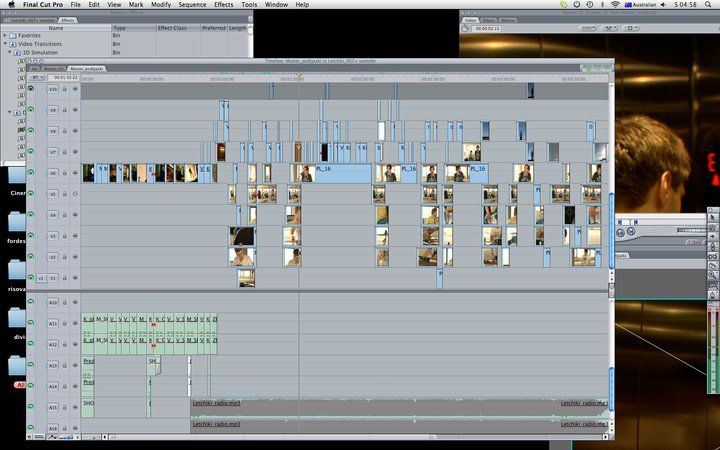Lock audio track A12
This screenshot has height=450, width=720.
(65, 344)
